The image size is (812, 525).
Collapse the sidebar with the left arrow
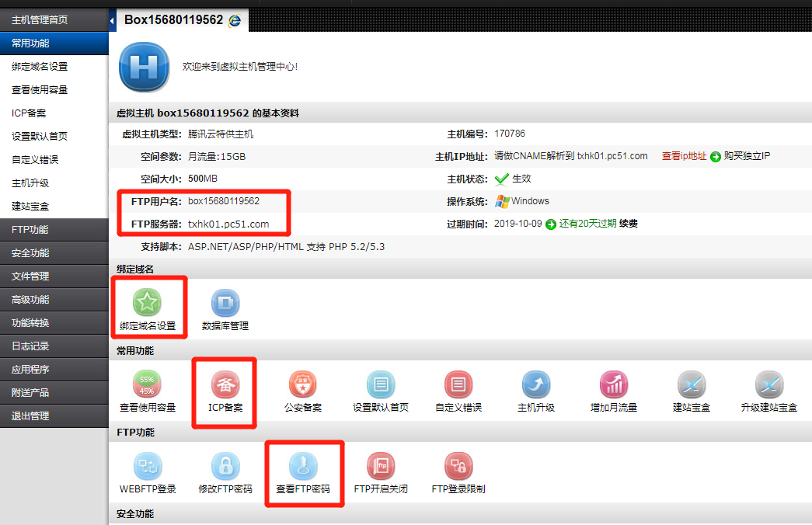pyautogui.click(x=112, y=21)
